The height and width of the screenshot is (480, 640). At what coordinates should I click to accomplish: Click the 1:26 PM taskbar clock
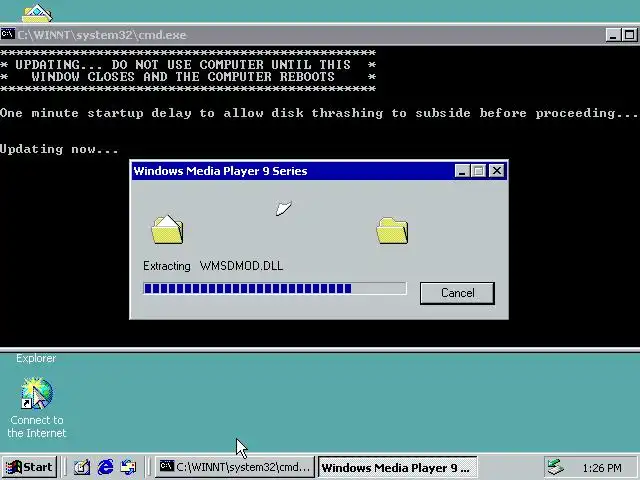pos(602,468)
